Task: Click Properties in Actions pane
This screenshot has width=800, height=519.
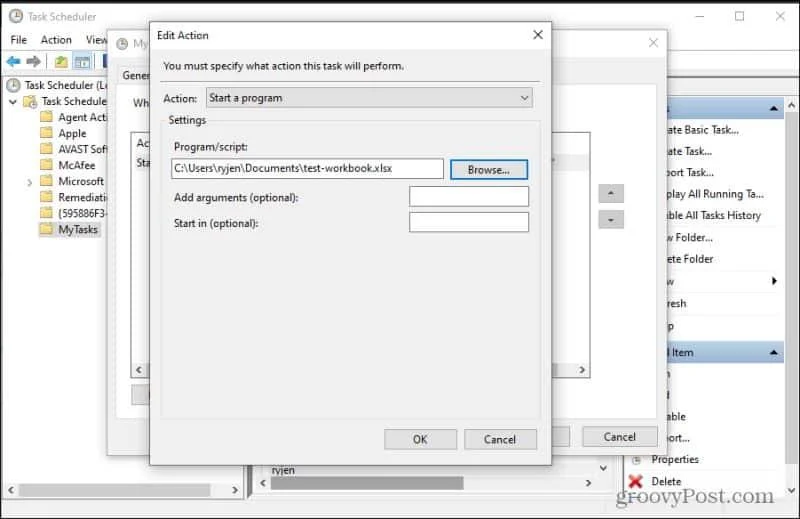Action: coord(675,459)
